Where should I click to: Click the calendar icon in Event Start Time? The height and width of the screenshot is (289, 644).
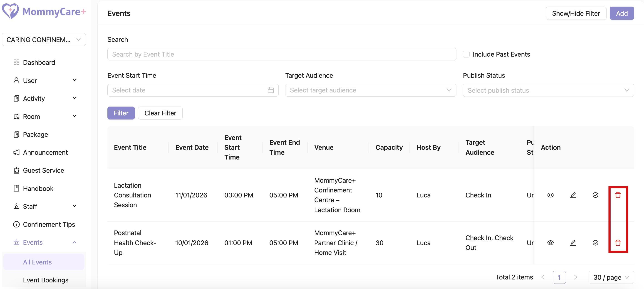click(270, 90)
